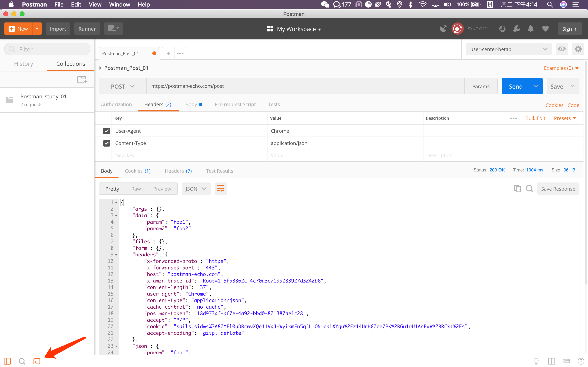Image resolution: width=588 pixels, height=367 pixels.
Task: Open the notifications bell icon
Action: point(531,29)
